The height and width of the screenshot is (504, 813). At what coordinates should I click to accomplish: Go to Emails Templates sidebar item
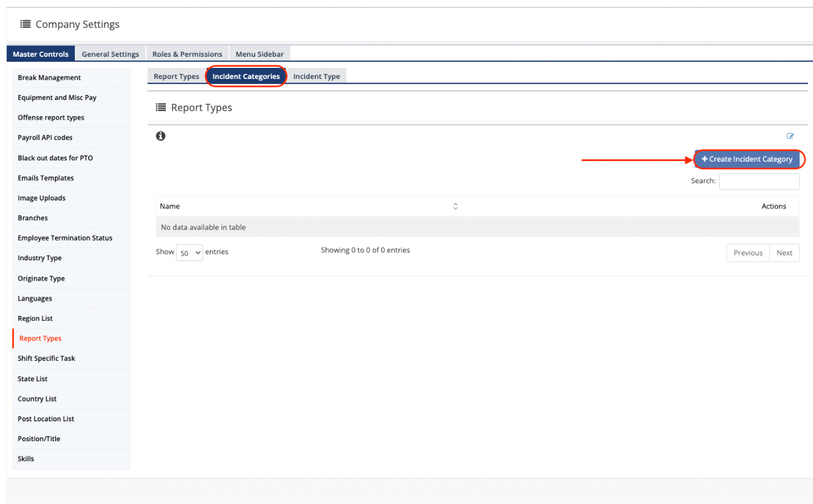point(46,178)
